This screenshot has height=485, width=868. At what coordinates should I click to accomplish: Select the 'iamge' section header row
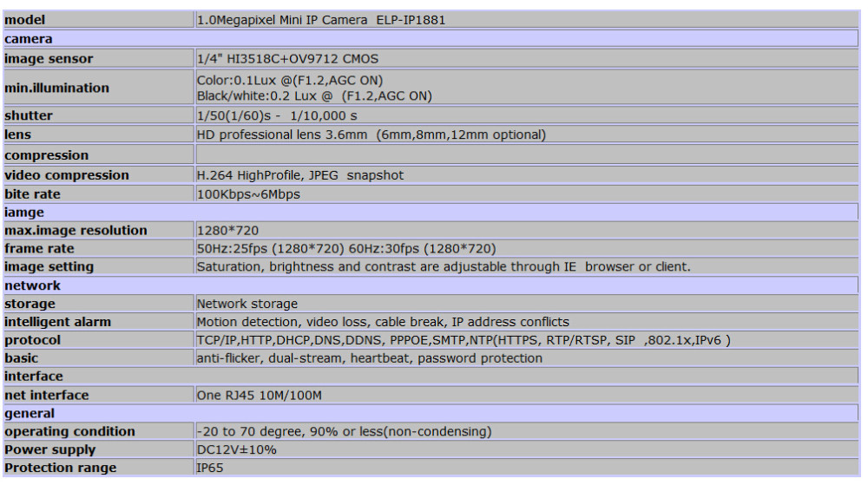click(x=434, y=212)
